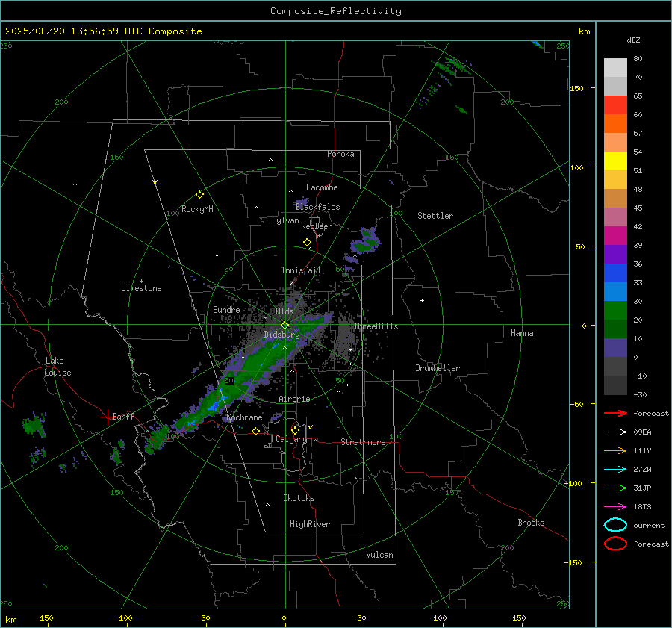
Task: Select the cyan 27ZW arrow legend icon
Action: 615,470
